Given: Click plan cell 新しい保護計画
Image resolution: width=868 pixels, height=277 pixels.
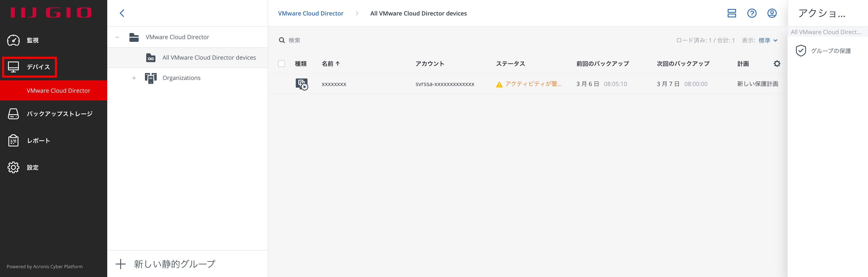Looking at the screenshot, I should pos(757,84).
